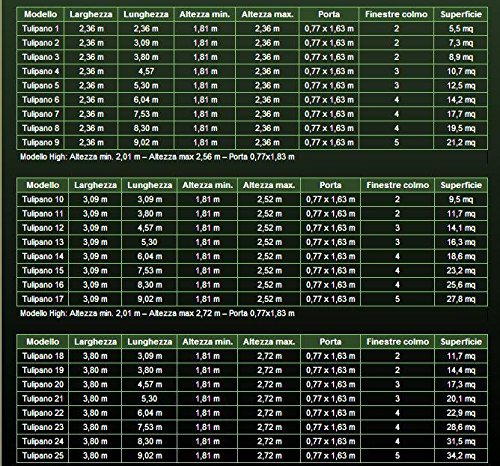This screenshot has width=500, height=466.
Task: Click the Superficie header in first table
Action: [461, 14]
